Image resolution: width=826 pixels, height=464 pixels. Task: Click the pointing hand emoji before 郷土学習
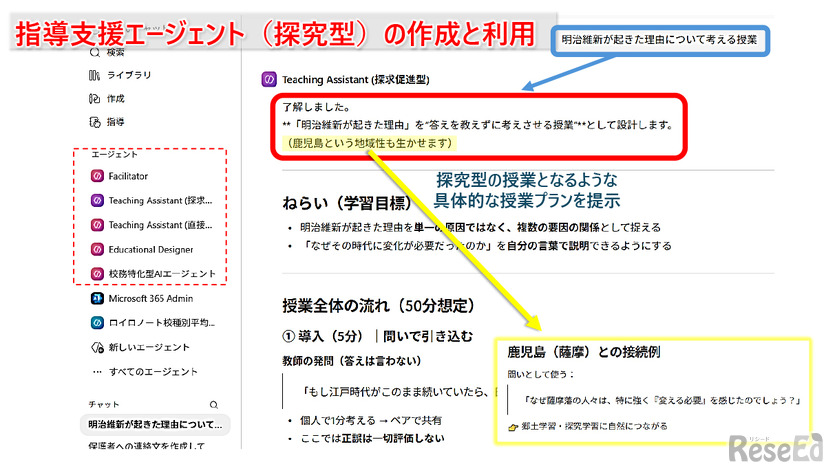tap(513, 427)
